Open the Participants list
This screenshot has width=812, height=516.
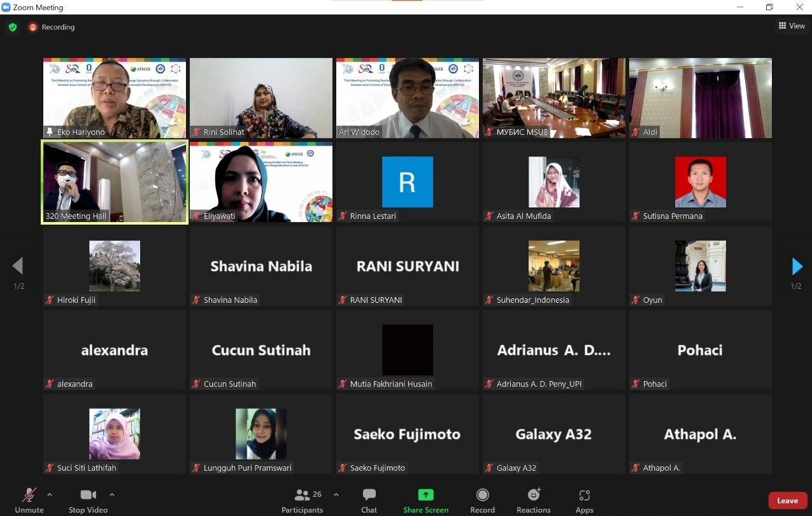click(x=303, y=501)
